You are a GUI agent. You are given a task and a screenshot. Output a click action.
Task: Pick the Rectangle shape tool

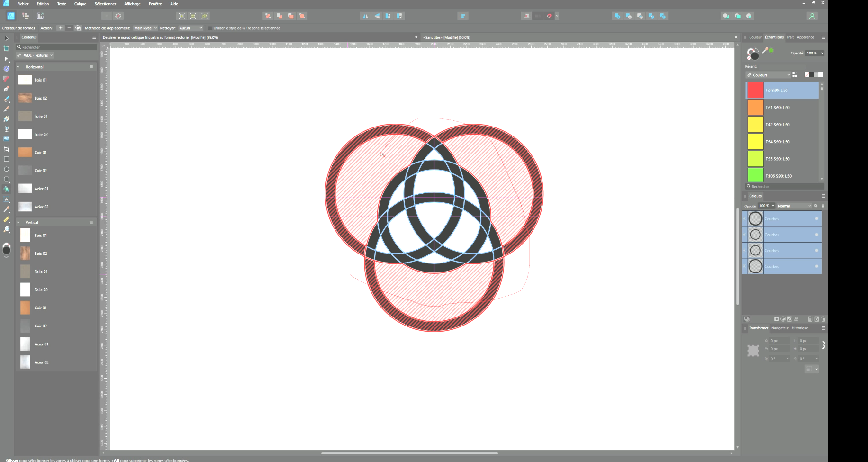[7, 159]
